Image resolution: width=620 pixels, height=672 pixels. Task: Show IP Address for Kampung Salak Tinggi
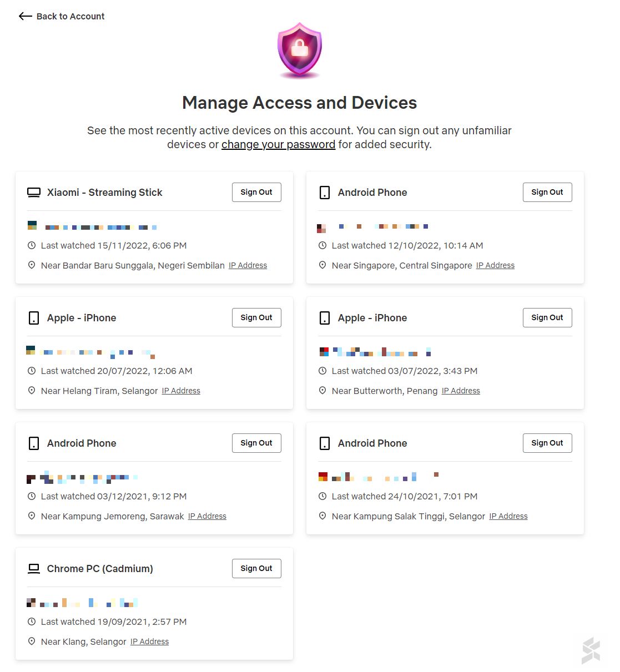click(x=508, y=516)
